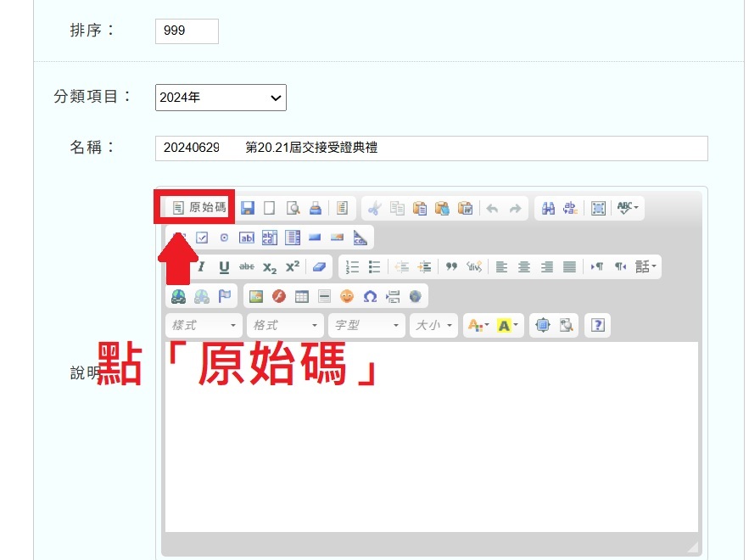Insert a hidden field
Viewport: 749px width, 560px height.
click(361, 238)
